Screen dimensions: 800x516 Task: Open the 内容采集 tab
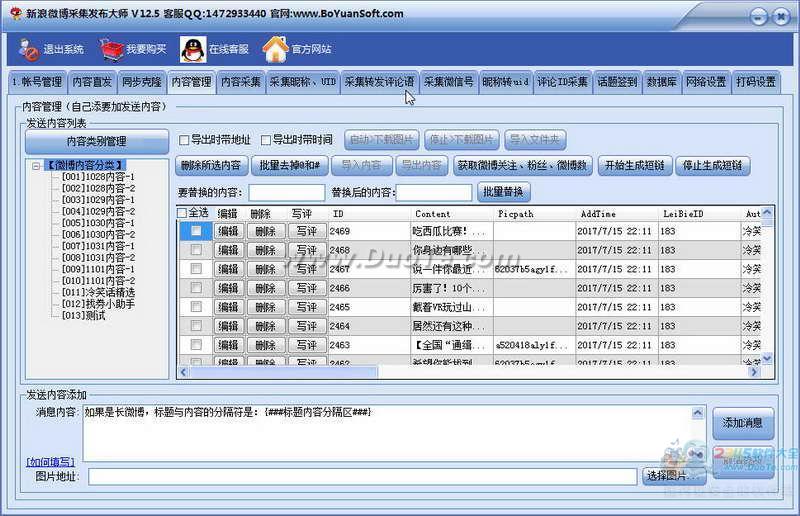241,82
